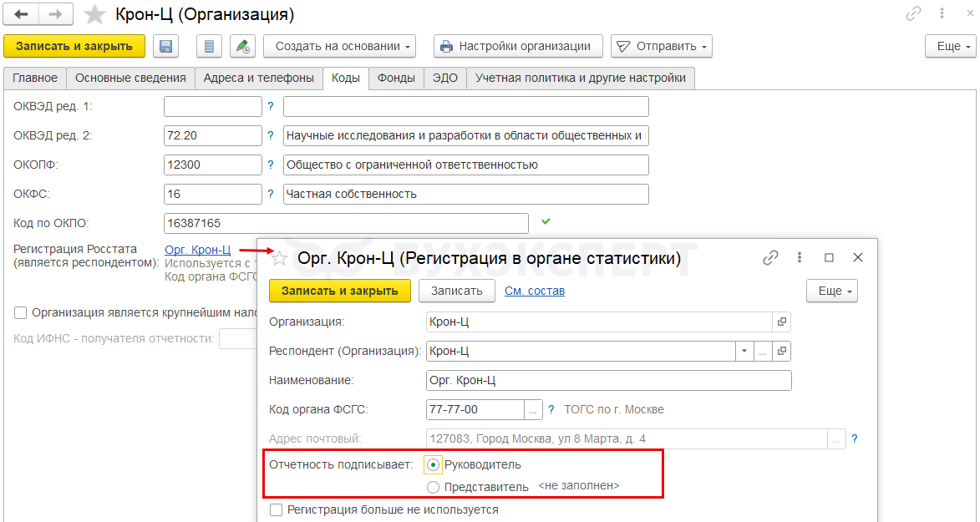Click the green pen edit icon in toolbar
The width and height of the screenshot is (980, 522).
(242, 46)
